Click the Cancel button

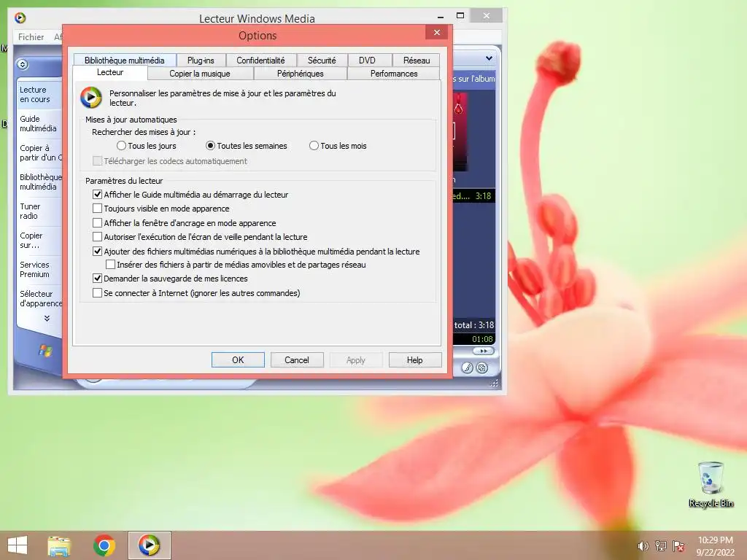[297, 360]
